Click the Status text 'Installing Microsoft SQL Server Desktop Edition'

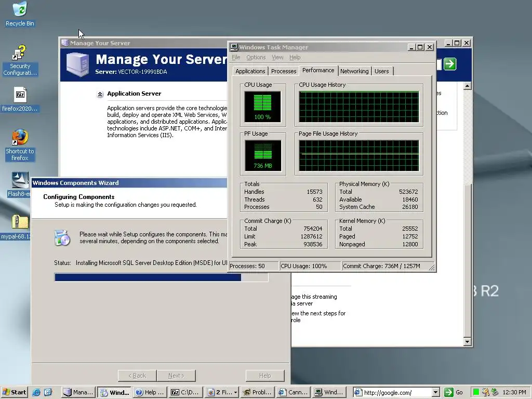[x=151, y=263]
